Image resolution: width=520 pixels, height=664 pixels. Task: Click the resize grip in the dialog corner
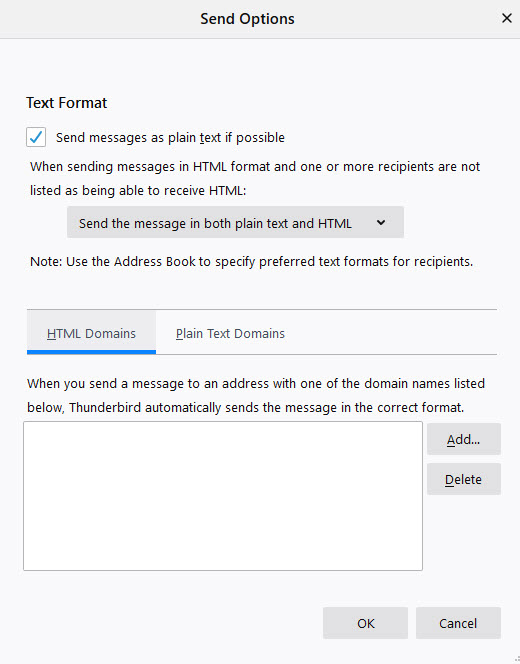pos(516,660)
